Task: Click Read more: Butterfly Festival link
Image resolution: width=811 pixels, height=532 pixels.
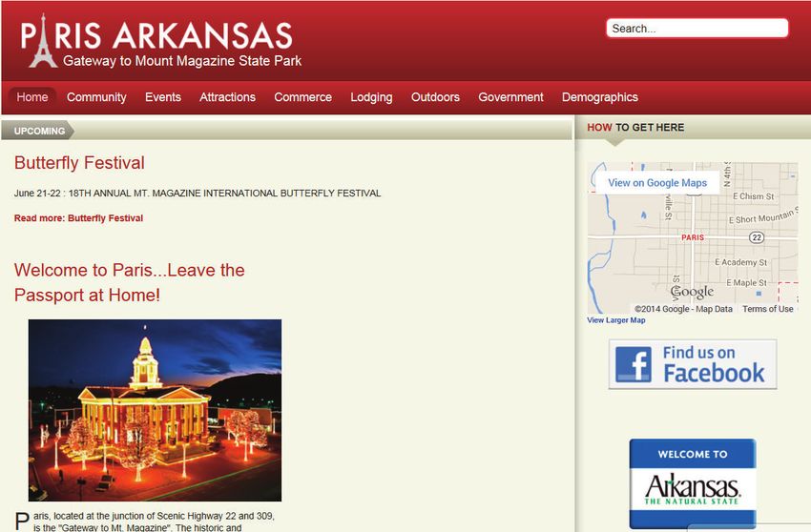Action: [78, 218]
